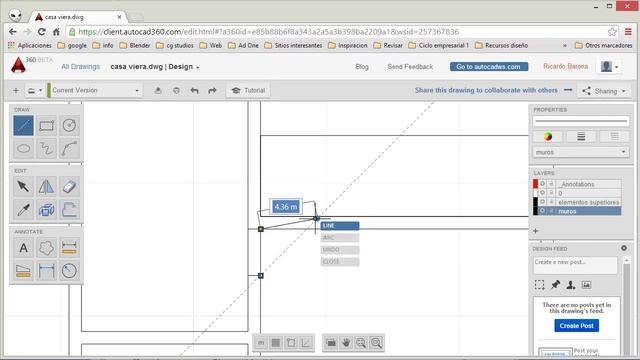Toggle full screen view mode
640x360 pixels.
331,343
